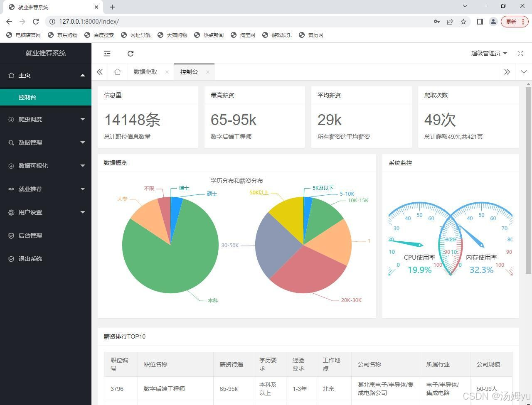Click the 后台管理 badge icon

(x=11, y=236)
